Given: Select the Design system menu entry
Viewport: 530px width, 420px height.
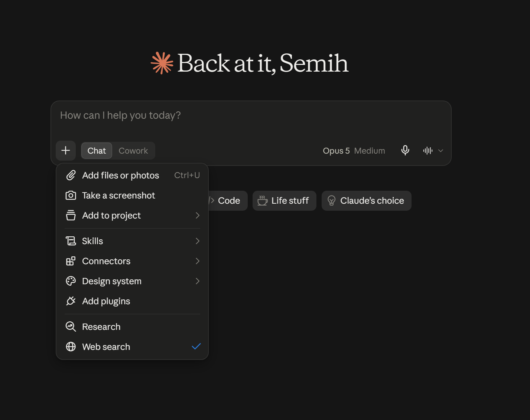Looking at the screenshot, I should [132, 281].
